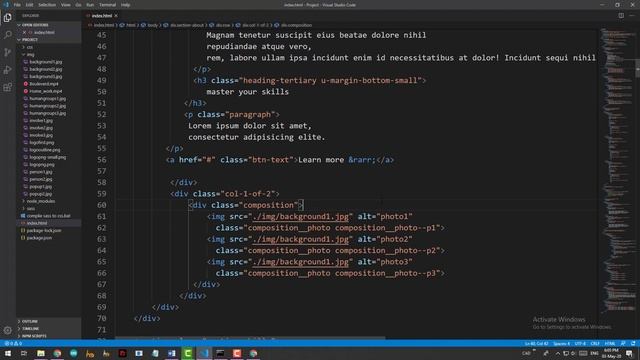
Task: Open the View menu
Action: pyautogui.click(x=65, y=5)
